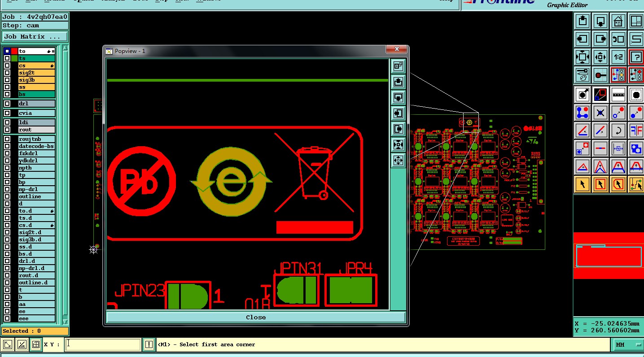Toggle the checkbox for layer cvia
The height and width of the screenshot is (357, 644).
(7, 113)
